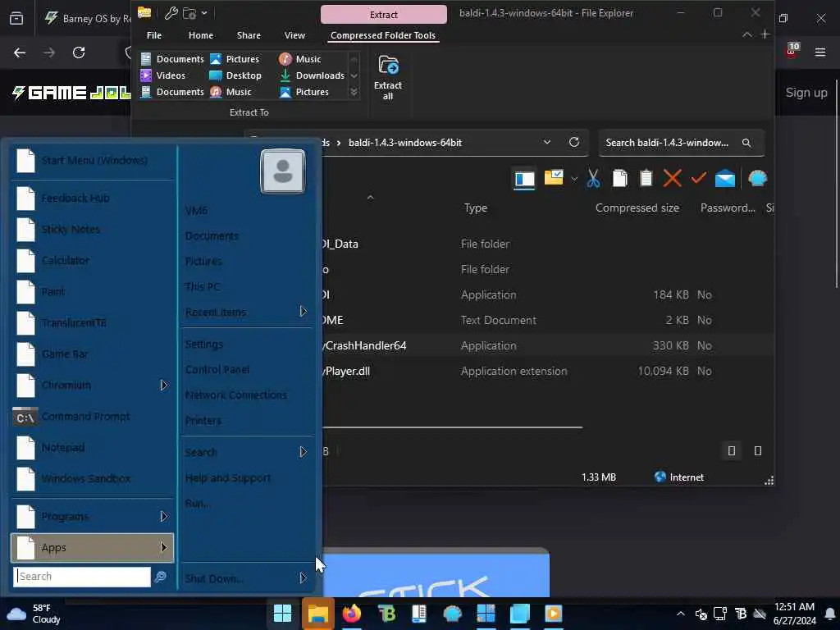Expand the quick access toolbar dropdown
840x630 pixels.
[204, 13]
